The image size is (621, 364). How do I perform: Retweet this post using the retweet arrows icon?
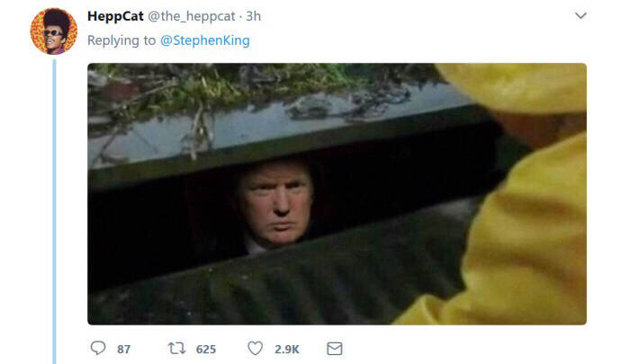[x=176, y=348]
